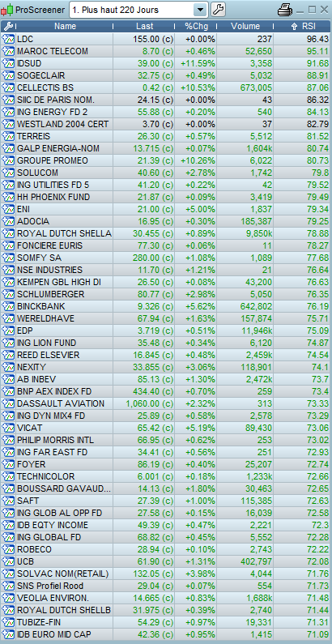Click the ProScreener settings wrench button

click(x=219, y=10)
